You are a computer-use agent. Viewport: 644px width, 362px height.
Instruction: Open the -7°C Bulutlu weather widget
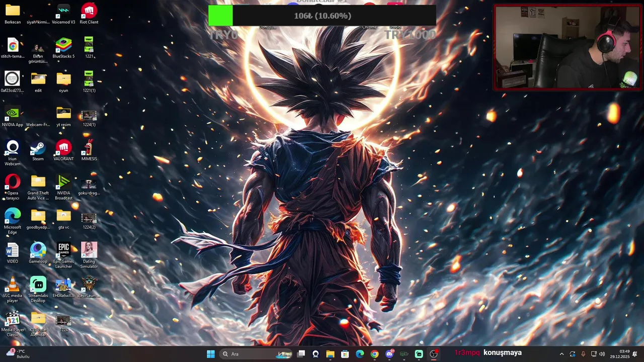coord(18,354)
